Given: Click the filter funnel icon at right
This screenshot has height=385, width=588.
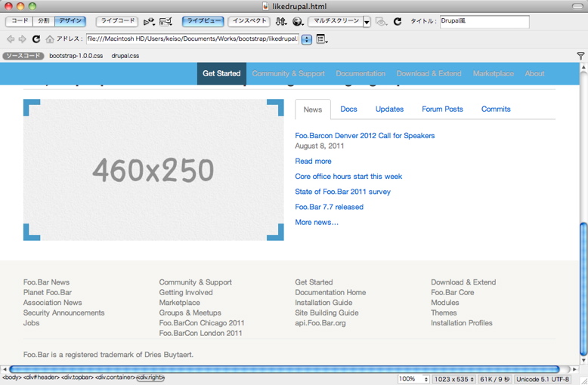Looking at the screenshot, I should (x=580, y=56).
